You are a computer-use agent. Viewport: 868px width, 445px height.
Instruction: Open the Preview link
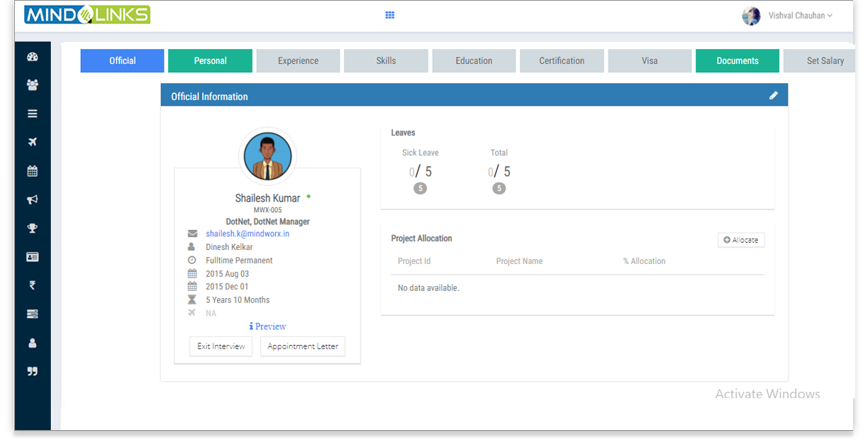tap(267, 326)
